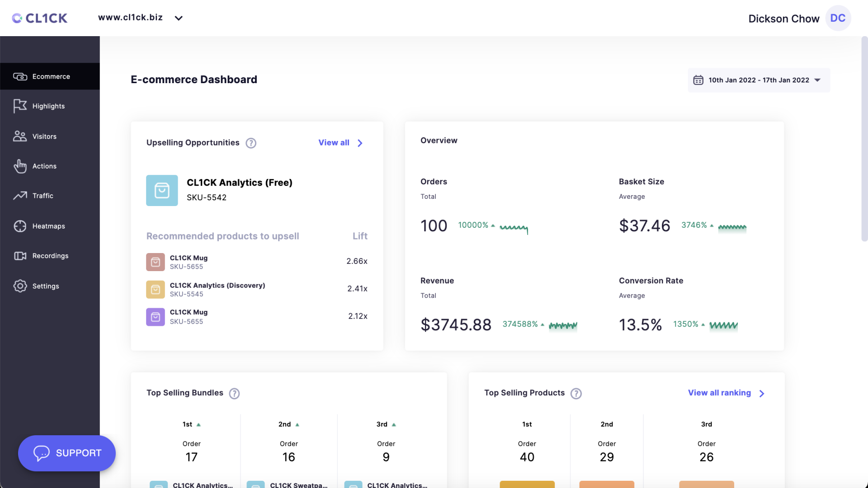
Task: Click the calendar icon in date picker
Action: (x=698, y=80)
